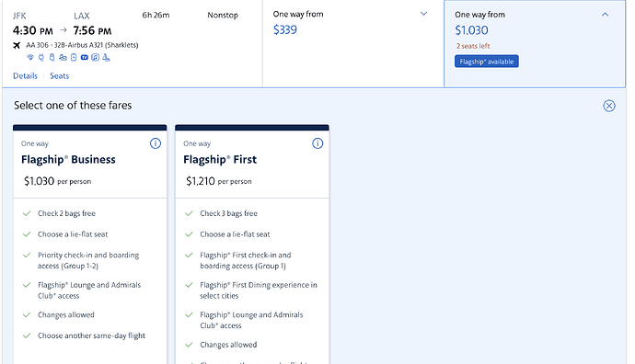The image size is (635, 364).
Task: Collapse the $1,030 fare options chevron
Action: tap(605, 15)
